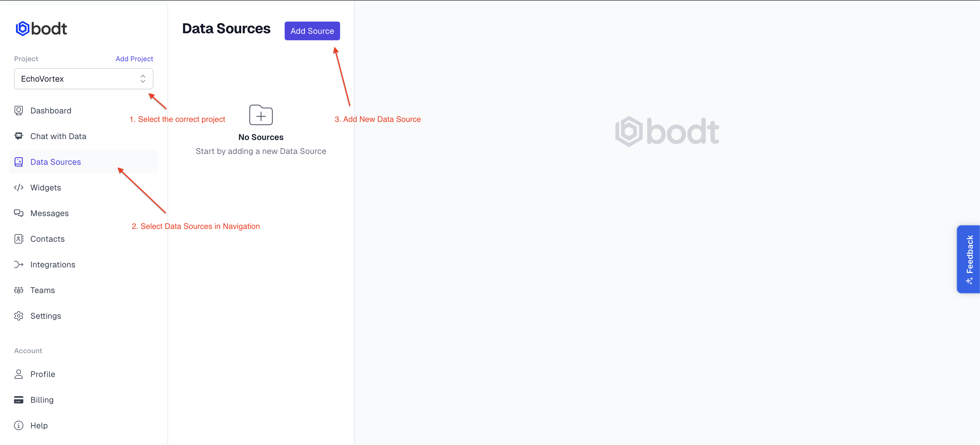This screenshot has width=980, height=445.
Task: Open Data Sources in the navigation
Action: 55,162
